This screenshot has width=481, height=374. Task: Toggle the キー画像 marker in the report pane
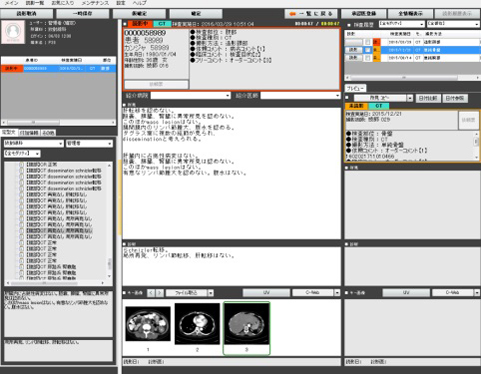pyautogui.click(x=125, y=293)
